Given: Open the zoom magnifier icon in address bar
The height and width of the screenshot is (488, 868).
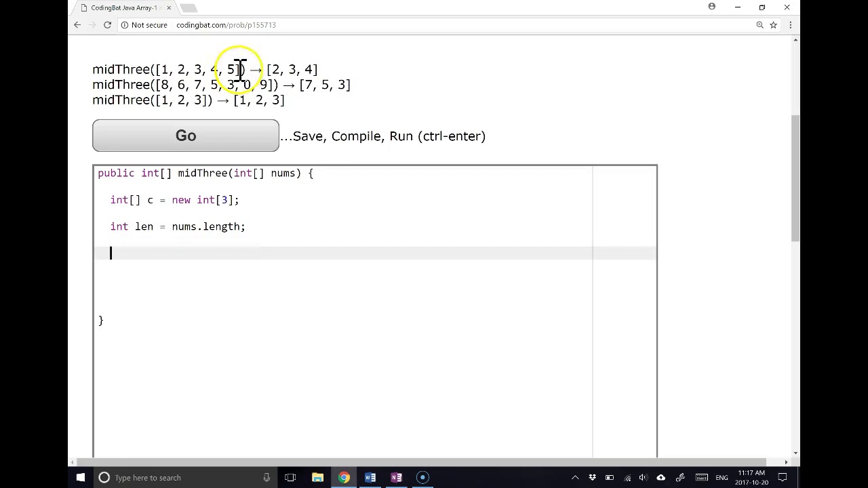Looking at the screenshot, I should 760,25.
